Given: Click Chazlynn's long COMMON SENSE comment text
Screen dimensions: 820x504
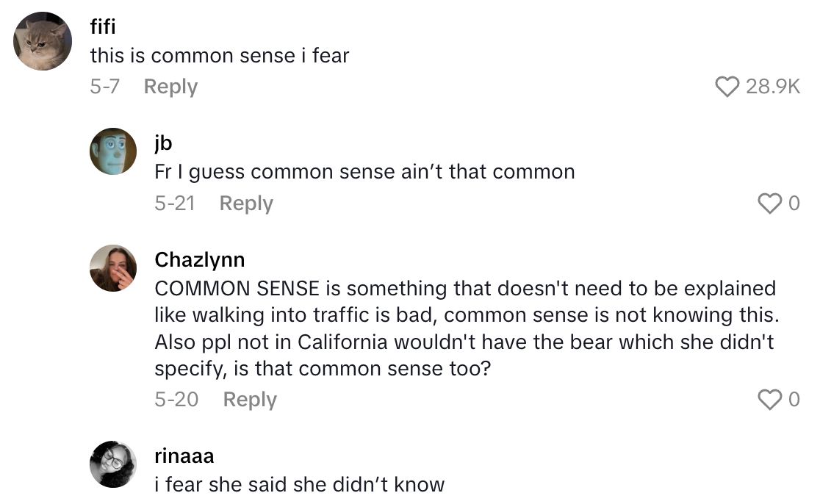Looking at the screenshot, I should (464, 328).
